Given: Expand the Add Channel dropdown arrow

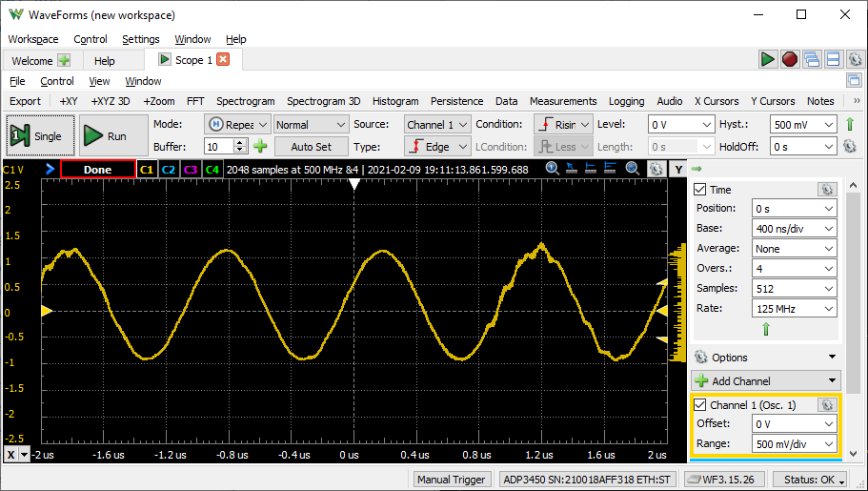Looking at the screenshot, I should pos(832,380).
